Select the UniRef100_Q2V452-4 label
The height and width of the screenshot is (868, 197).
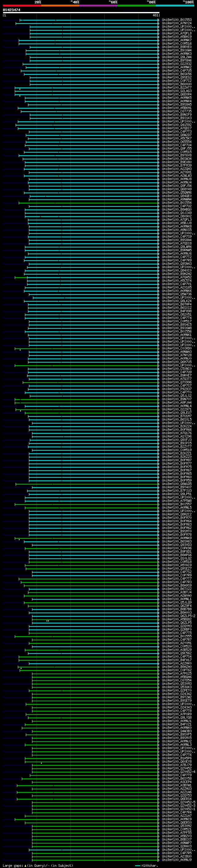click(179, 772)
